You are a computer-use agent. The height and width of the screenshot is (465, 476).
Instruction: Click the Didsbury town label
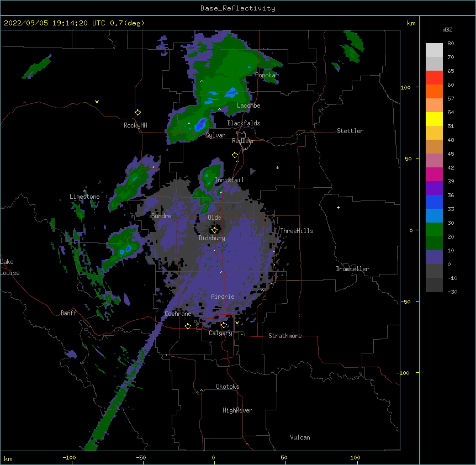point(211,238)
